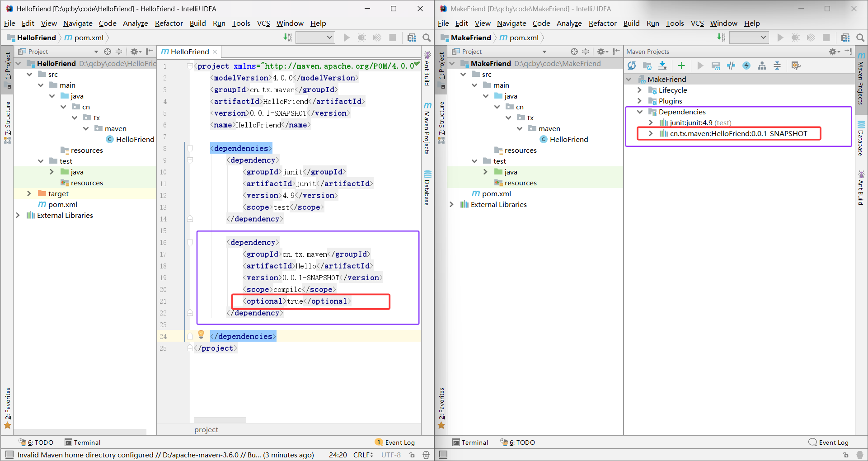Open TODO tool window in HelloFriend
This screenshot has width=868, height=461.
[x=36, y=442]
